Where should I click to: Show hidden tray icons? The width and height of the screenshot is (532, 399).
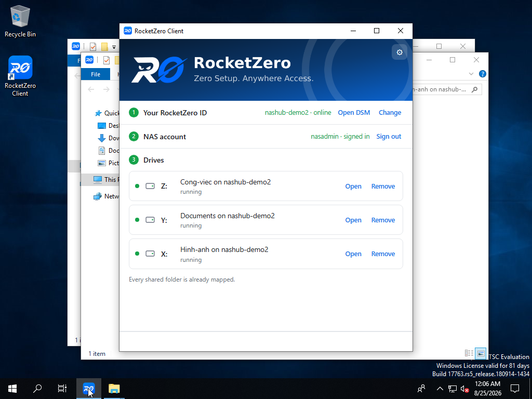(x=440, y=389)
